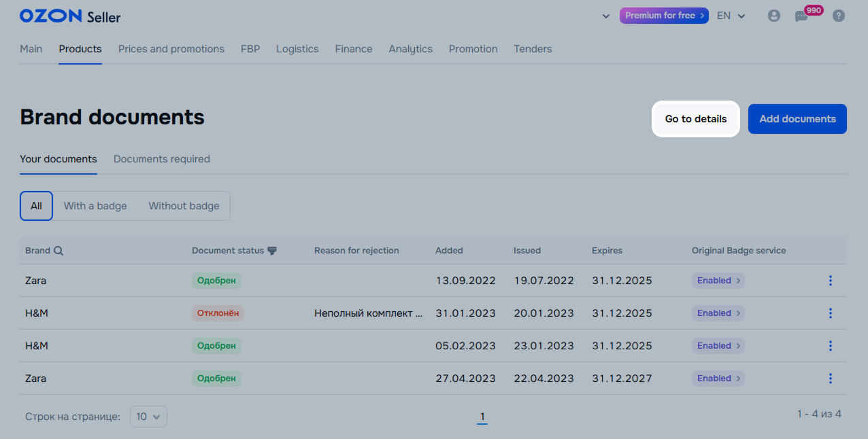
Task: Click the expiry date 31.12.2027
Action: (622, 379)
